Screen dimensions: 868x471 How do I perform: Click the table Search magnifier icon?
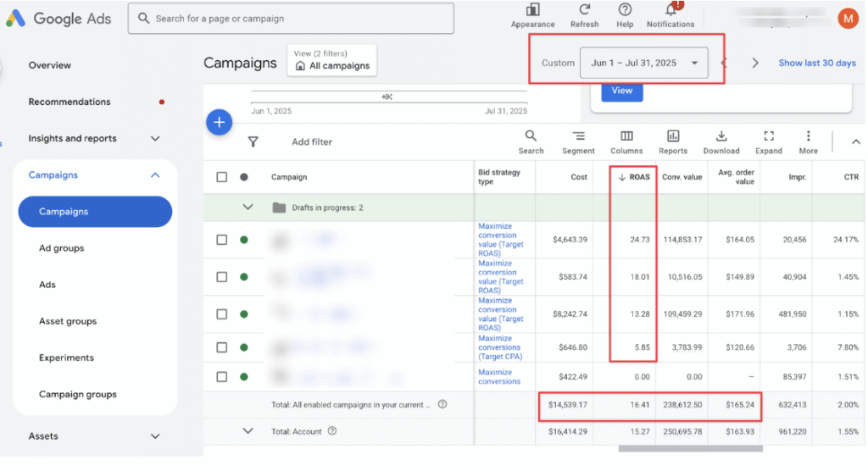coord(531,136)
